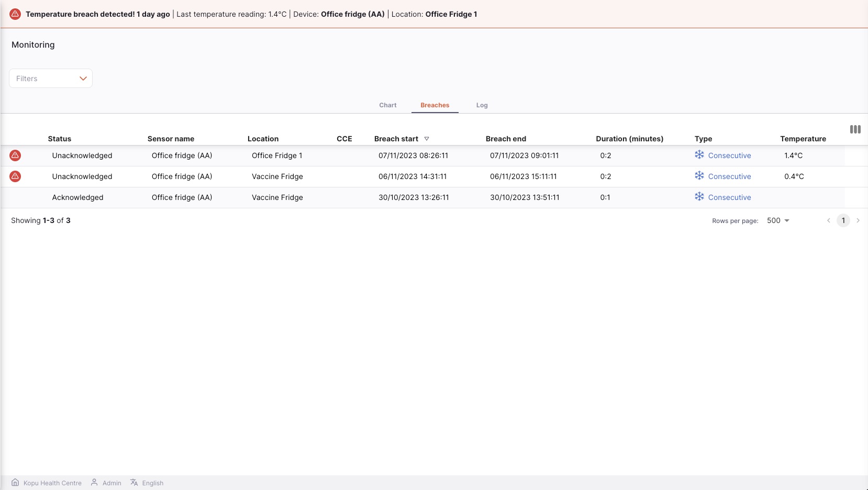
Task: Click the alert icon on the Office Fridge 1 row
Action: (x=15, y=155)
